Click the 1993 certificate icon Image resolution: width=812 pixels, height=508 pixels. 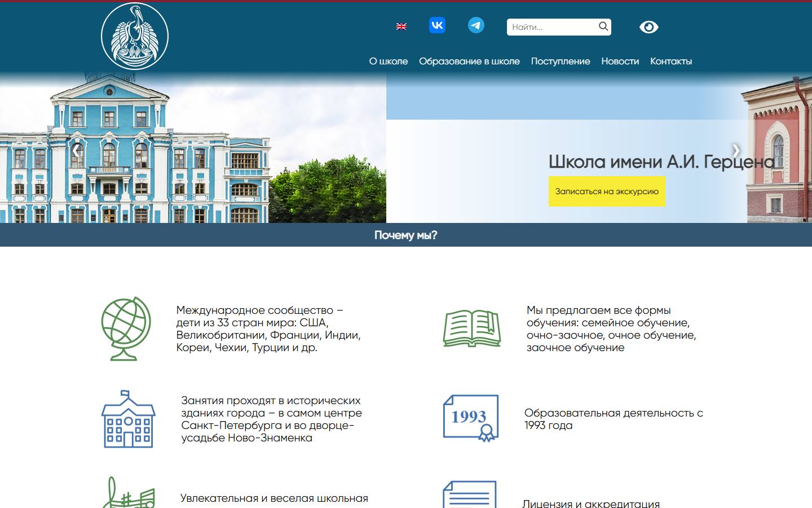471,418
